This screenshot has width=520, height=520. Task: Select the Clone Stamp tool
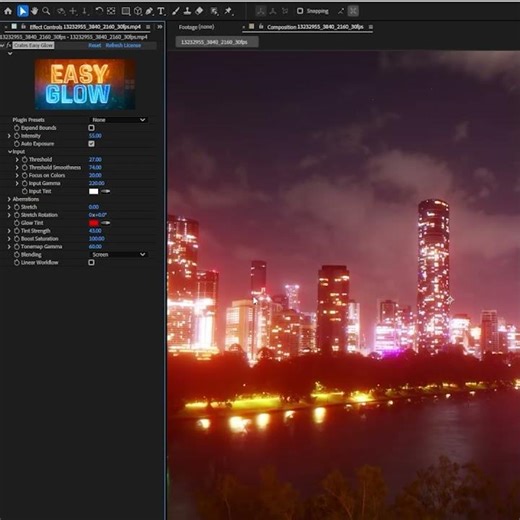(x=187, y=11)
